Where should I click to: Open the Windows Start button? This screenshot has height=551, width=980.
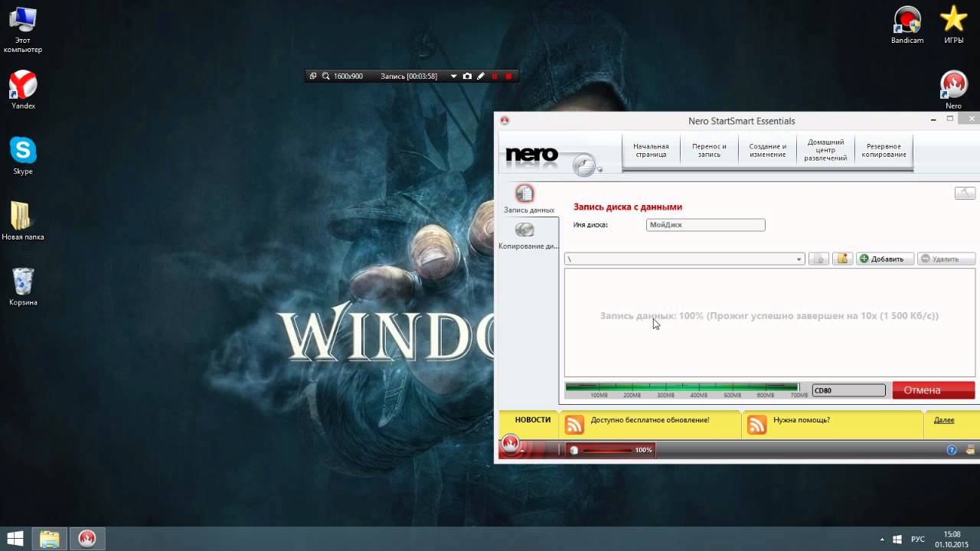15,539
